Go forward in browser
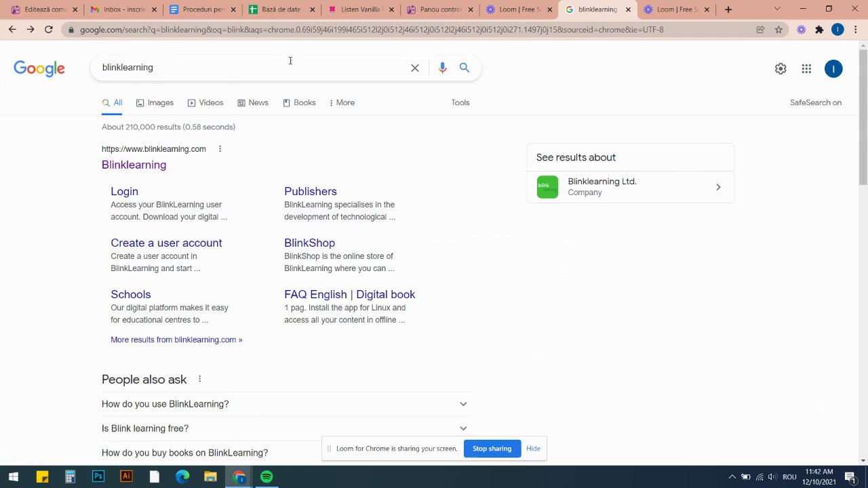This screenshot has height=488, width=868. click(x=31, y=30)
